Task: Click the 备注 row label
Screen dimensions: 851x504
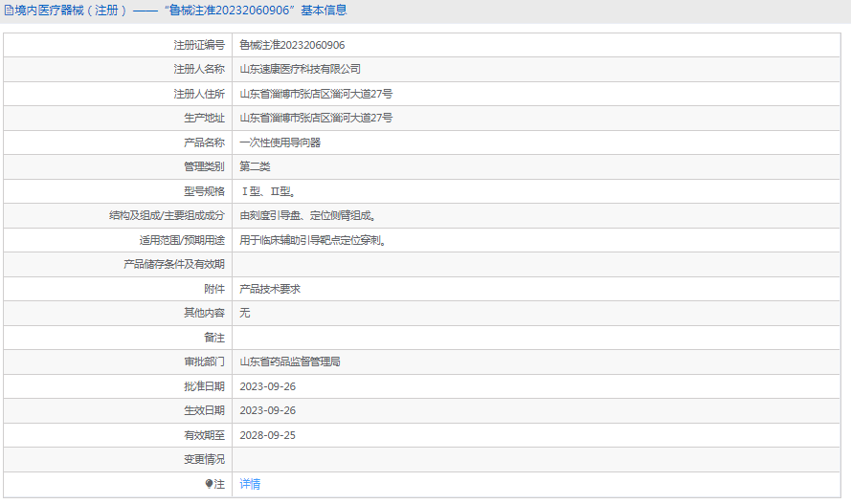Action: [x=214, y=338]
